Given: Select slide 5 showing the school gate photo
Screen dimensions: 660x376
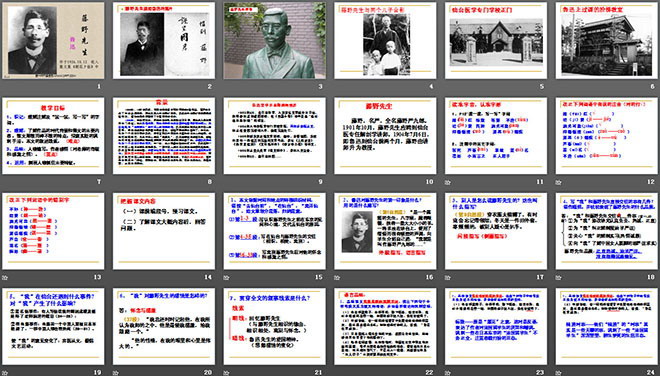Looking at the screenshot, I should (496, 40).
